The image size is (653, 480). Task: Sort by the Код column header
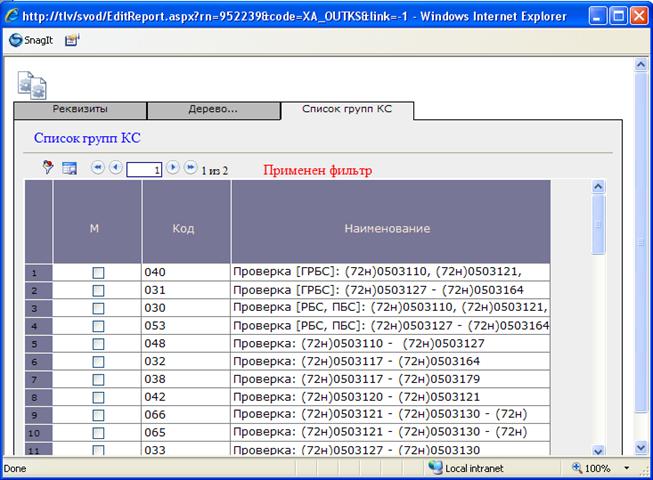click(x=186, y=229)
